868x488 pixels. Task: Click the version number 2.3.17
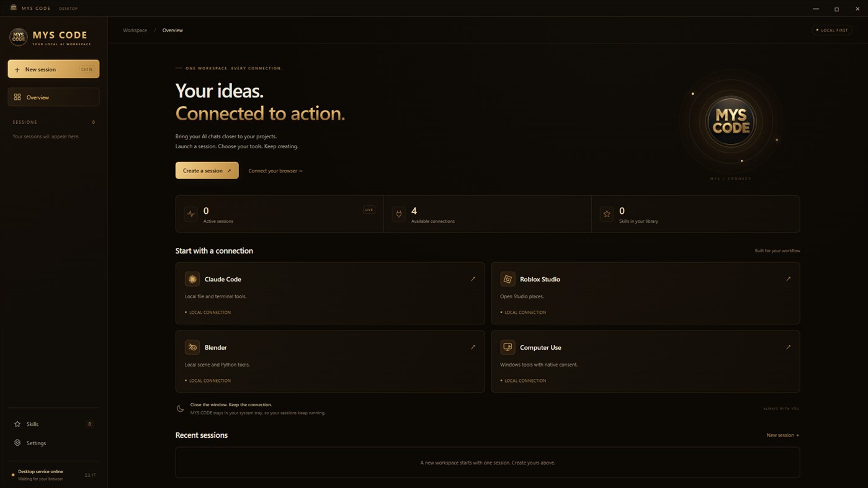90,475
